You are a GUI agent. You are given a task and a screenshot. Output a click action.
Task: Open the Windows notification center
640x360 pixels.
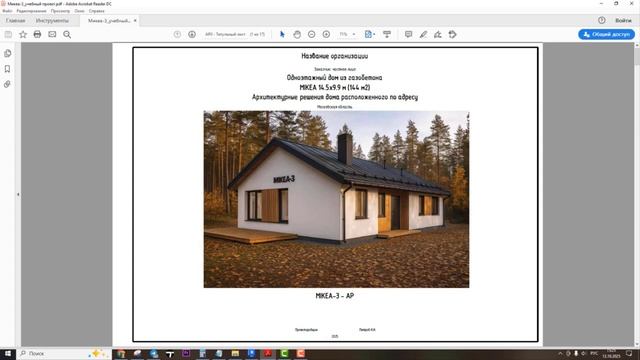[x=629, y=353]
